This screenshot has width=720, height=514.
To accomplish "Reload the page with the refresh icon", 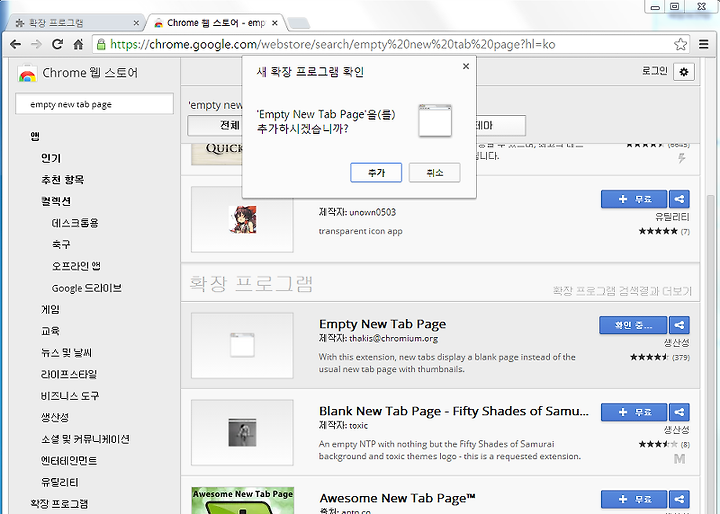I will click(x=57, y=44).
